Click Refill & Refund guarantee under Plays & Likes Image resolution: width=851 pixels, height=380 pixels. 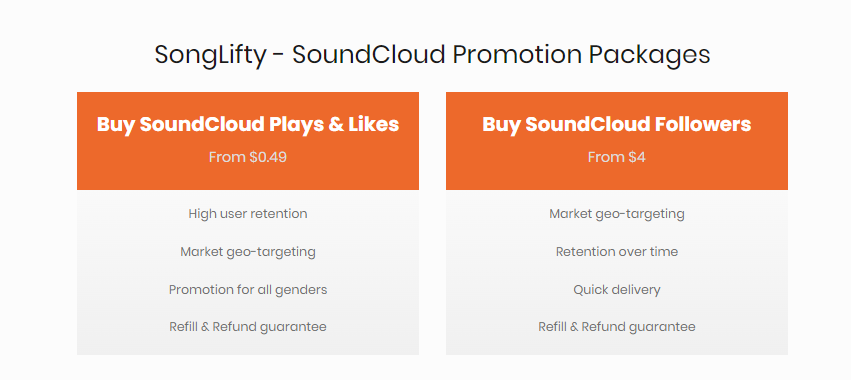pos(248,327)
